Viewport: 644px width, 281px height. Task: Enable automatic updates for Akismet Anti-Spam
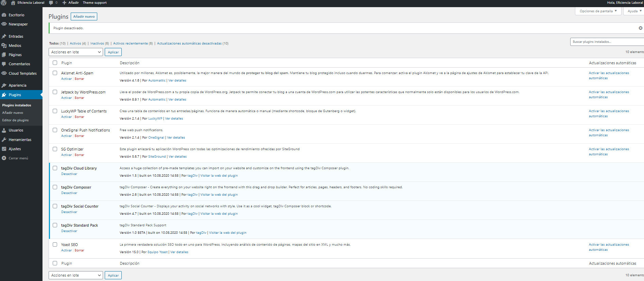click(x=609, y=75)
